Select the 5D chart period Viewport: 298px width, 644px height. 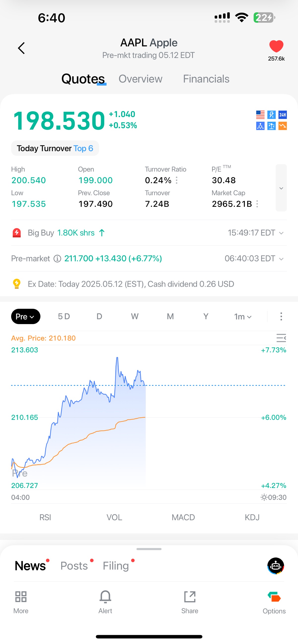(x=64, y=316)
